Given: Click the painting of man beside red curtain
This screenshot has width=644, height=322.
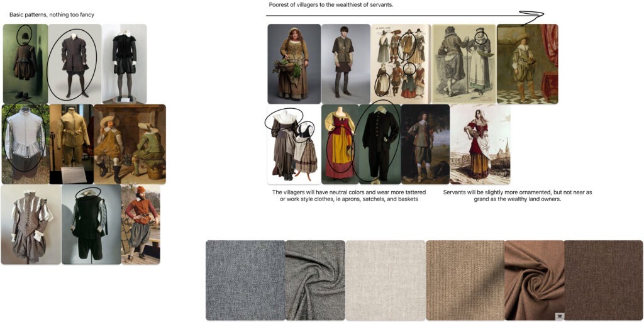Looking at the screenshot, I should click(x=528, y=64).
